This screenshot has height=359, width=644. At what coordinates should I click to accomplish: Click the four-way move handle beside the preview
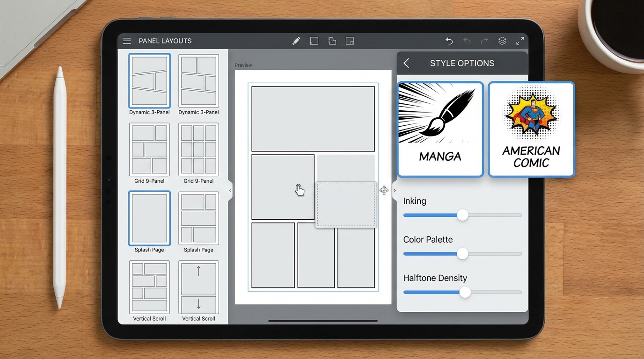coord(384,190)
